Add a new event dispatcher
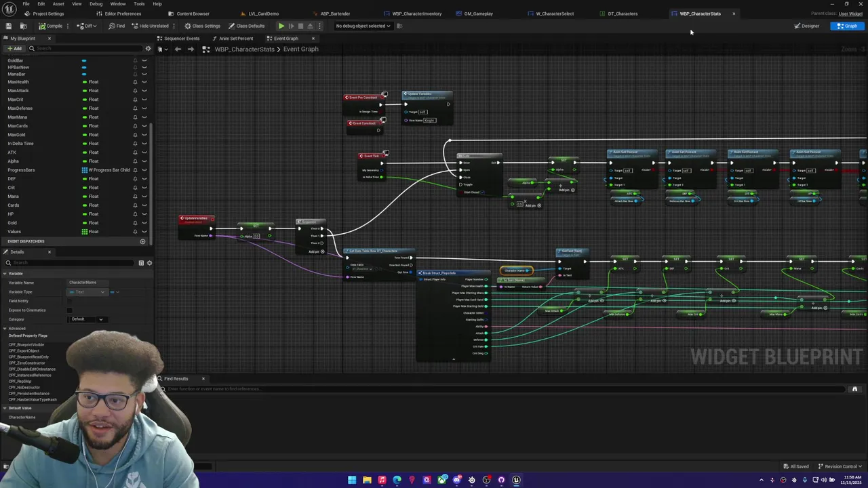Viewport: 868px width, 488px height. point(142,241)
